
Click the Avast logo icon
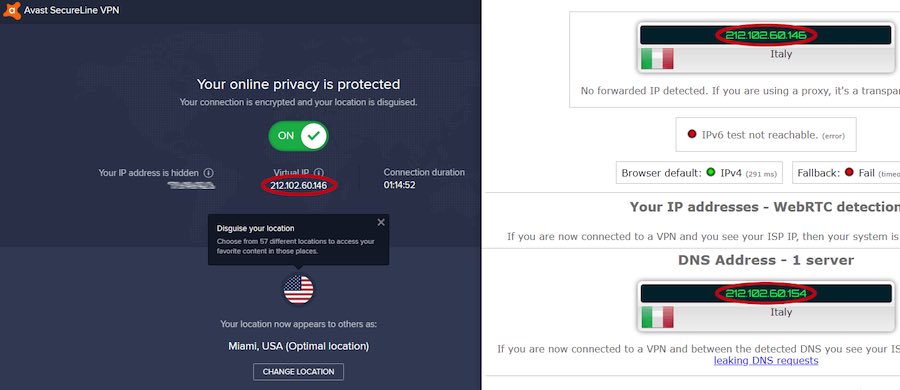tap(11, 10)
